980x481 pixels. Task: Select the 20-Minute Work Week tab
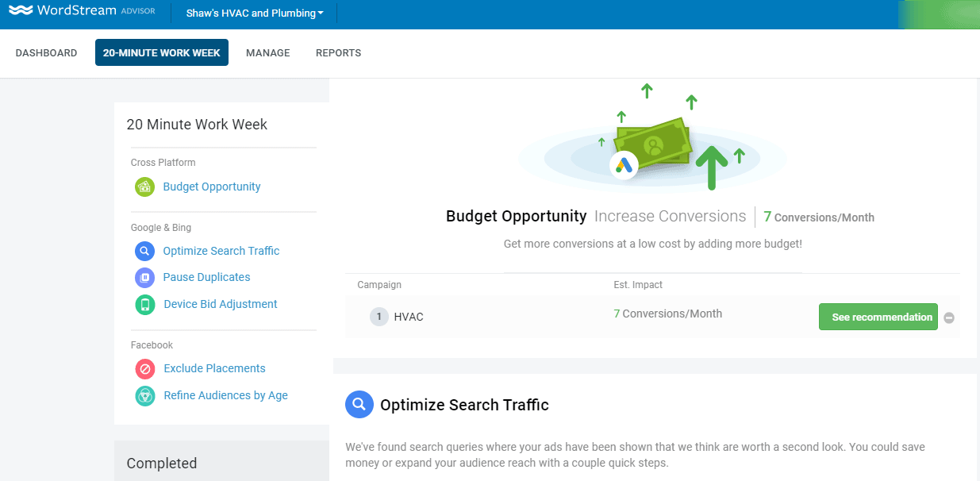pyautogui.click(x=162, y=53)
